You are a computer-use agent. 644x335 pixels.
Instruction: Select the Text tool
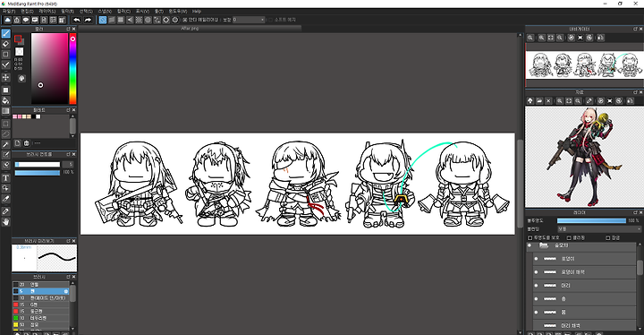coord(5,177)
